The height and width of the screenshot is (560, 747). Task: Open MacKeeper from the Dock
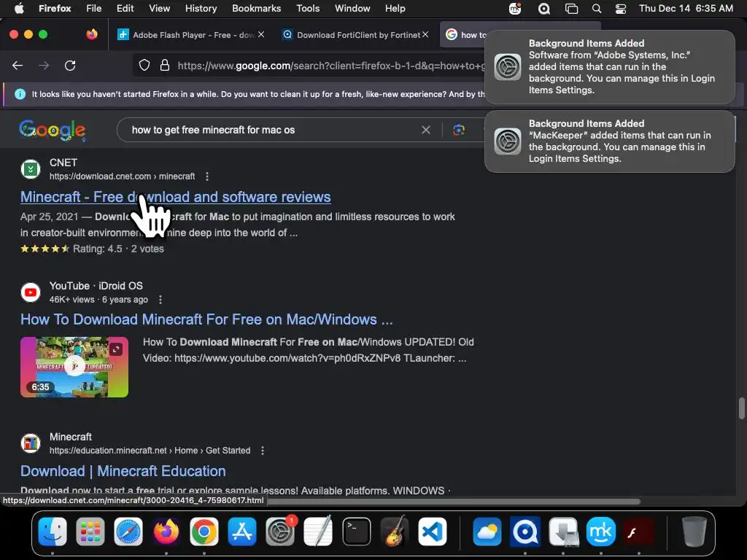[x=601, y=532]
